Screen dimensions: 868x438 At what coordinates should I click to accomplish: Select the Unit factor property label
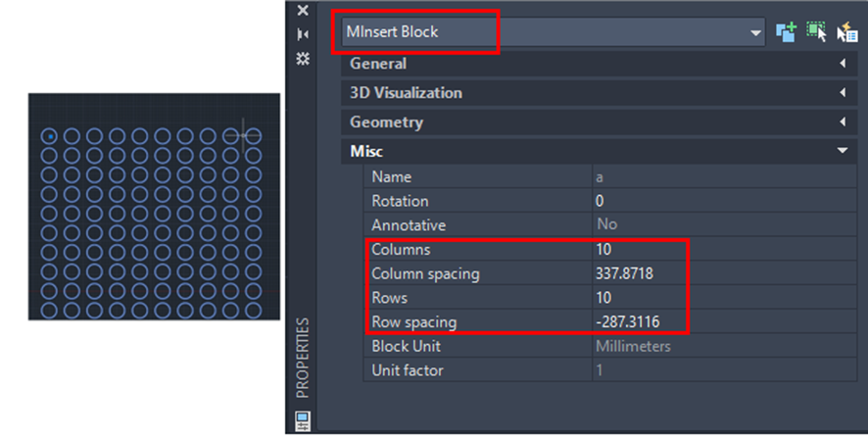tap(408, 370)
